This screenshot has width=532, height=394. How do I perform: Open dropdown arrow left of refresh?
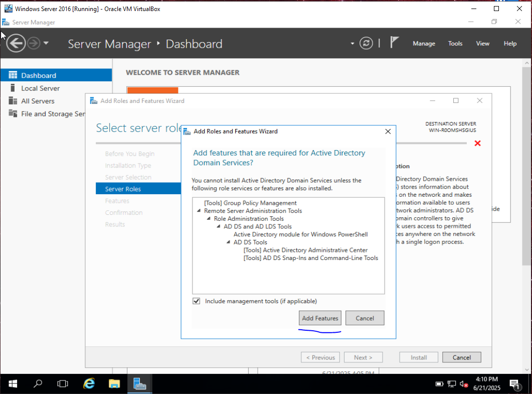pyautogui.click(x=352, y=44)
